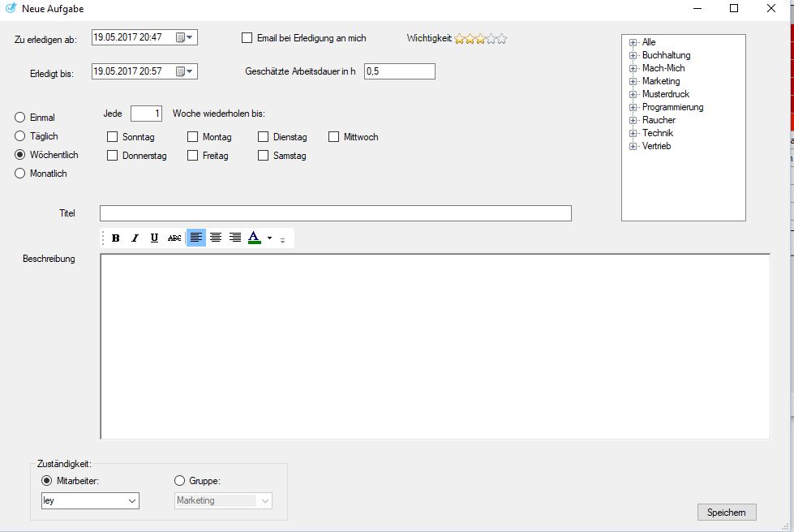This screenshot has height=532, width=794.
Task: Expand the Programmierung tree node
Action: point(633,107)
